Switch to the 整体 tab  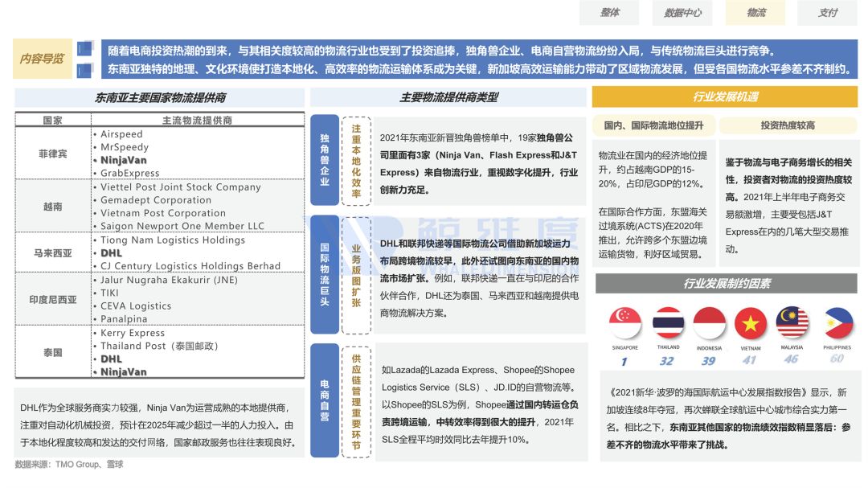608,13
